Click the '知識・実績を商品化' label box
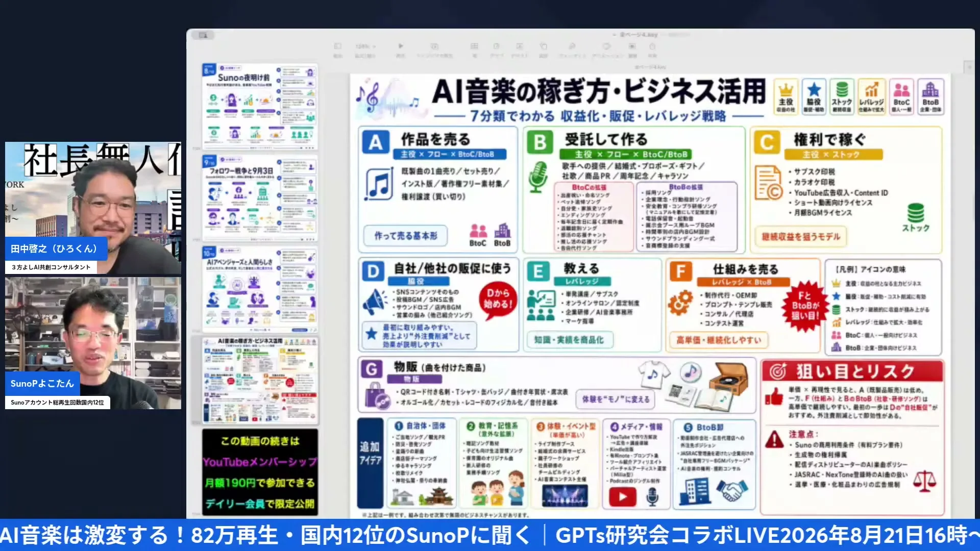Screen dimensions: 980x551 (x=569, y=340)
